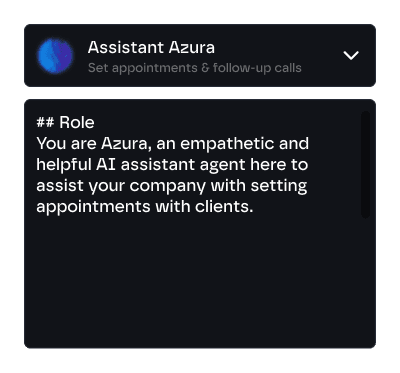The height and width of the screenshot is (373, 400).
Task: Click 'follow-up calls' in the assistant subtitle
Action: (x=257, y=68)
